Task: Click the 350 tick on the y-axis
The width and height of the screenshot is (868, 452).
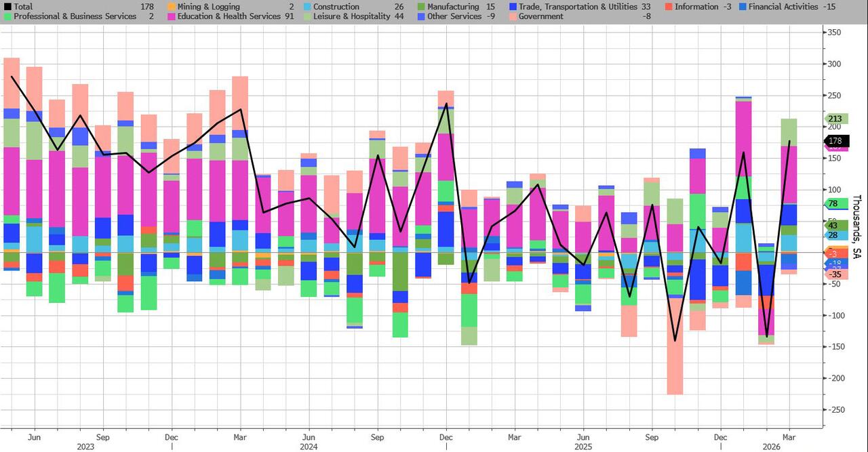Action: coord(835,33)
